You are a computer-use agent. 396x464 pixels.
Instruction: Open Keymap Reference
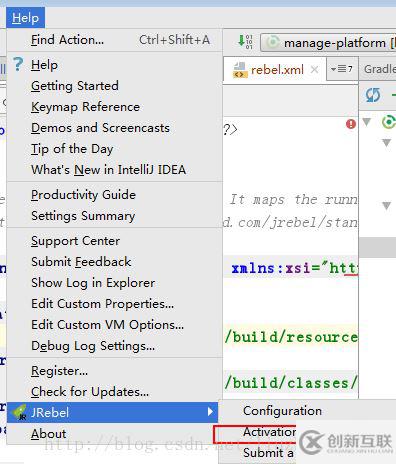(x=114, y=107)
